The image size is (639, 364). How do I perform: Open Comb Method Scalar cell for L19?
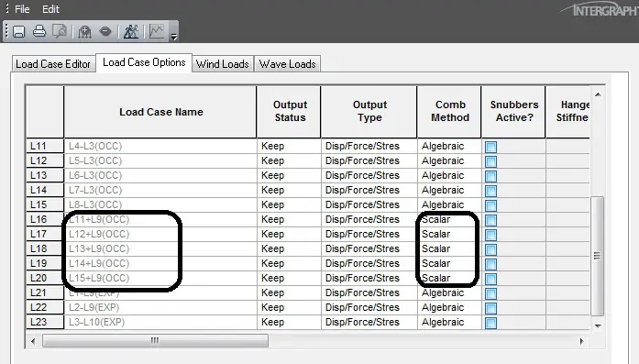(449, 263)
